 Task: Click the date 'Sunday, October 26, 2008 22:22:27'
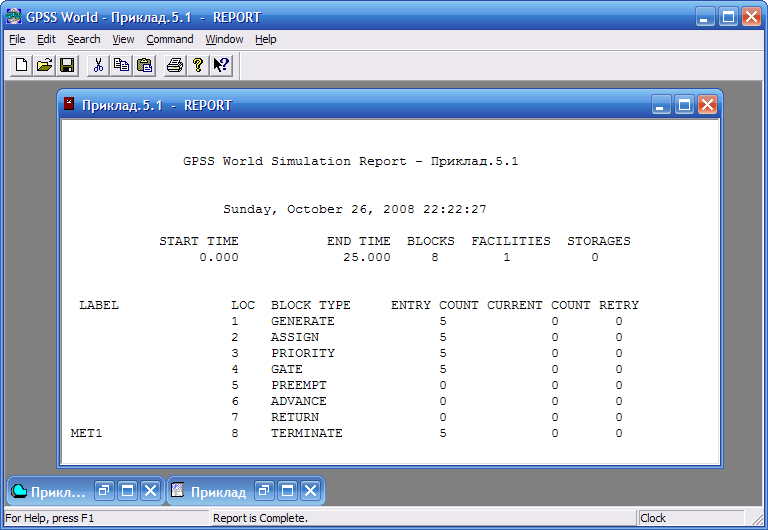tap(355, 209)
